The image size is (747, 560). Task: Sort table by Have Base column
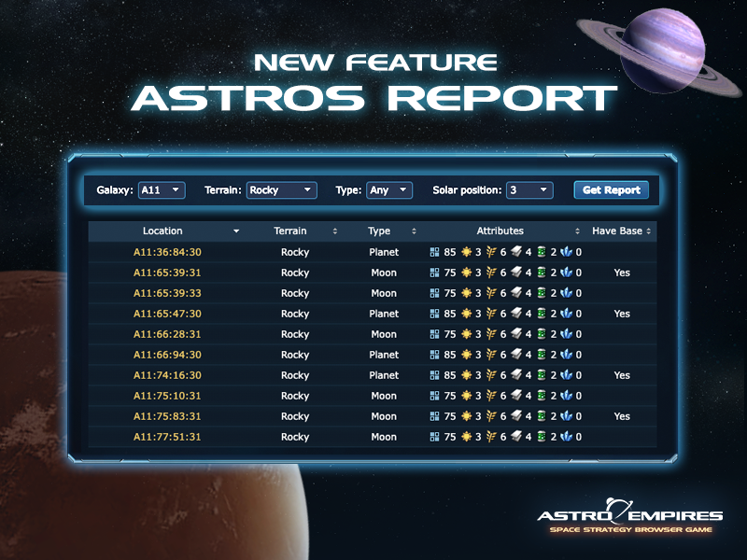(617, 231)
